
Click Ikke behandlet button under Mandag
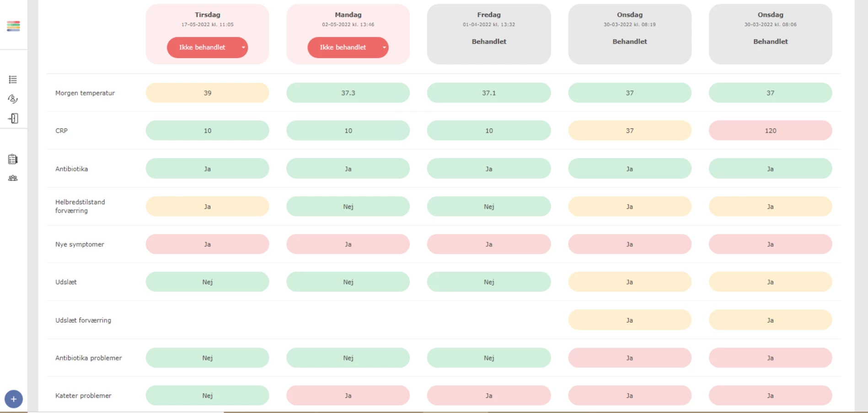pyautogui.click(x=343, y=48)
